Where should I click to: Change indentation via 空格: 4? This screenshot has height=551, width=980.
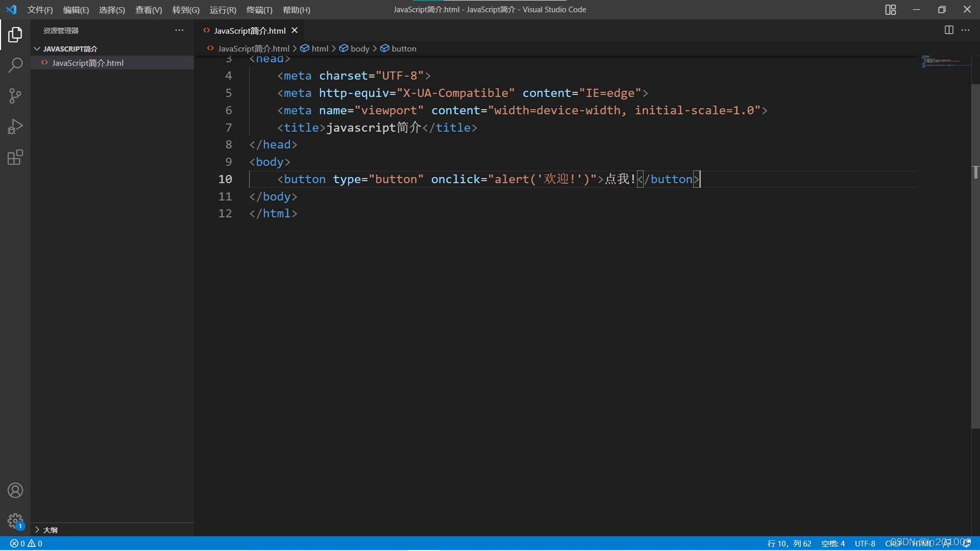coord(832,543)
